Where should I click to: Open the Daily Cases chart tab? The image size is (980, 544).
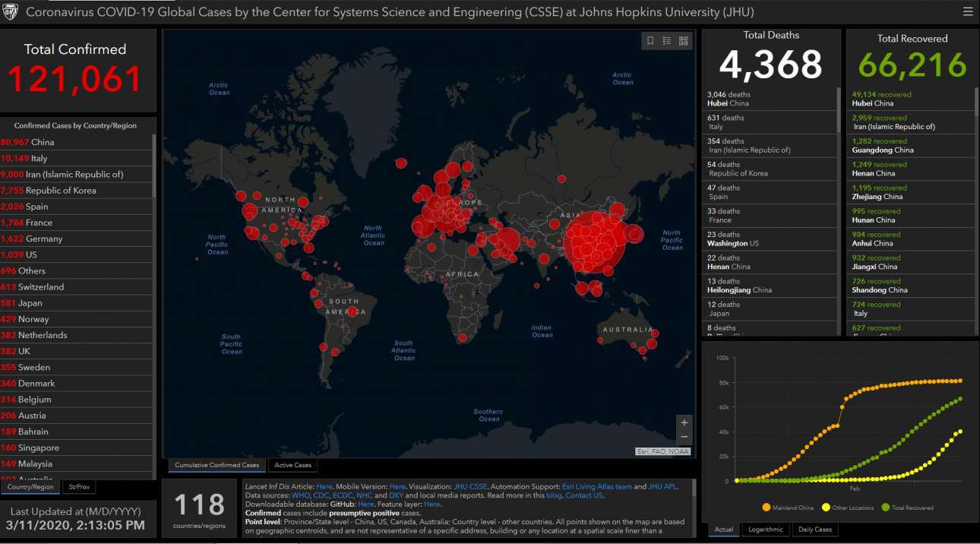(x=814, y=530)
